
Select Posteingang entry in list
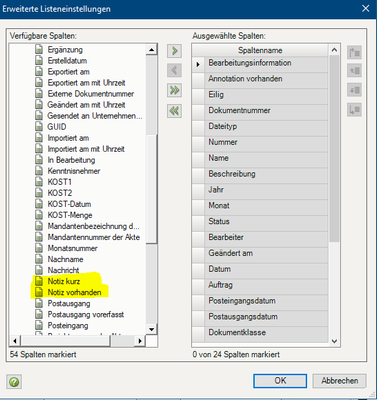click(x=68, y=325)
